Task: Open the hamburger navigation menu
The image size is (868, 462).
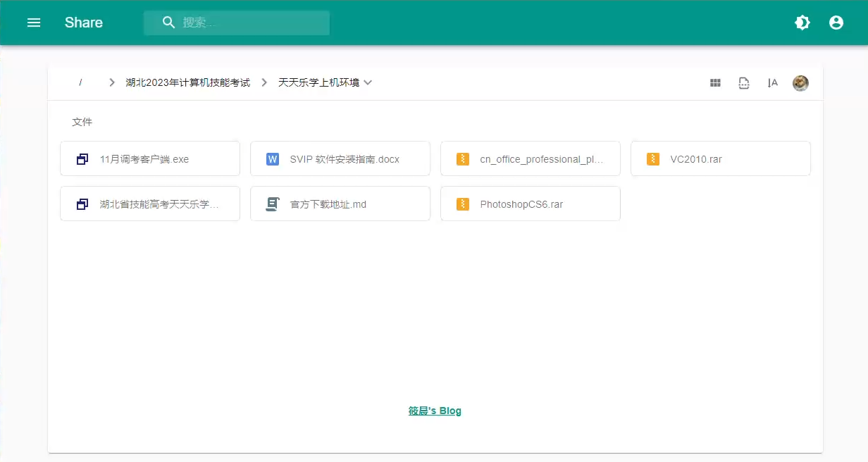Action: (x=34, y=23)
